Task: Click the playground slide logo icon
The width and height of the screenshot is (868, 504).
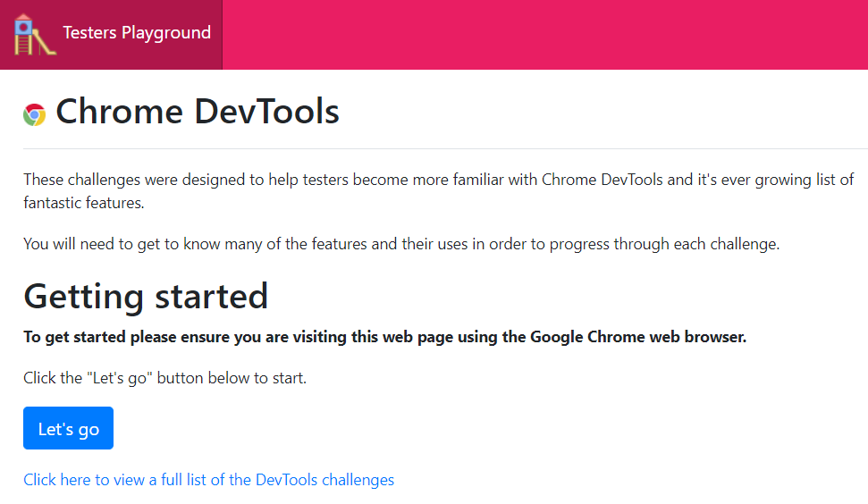Action: [35, 34]
